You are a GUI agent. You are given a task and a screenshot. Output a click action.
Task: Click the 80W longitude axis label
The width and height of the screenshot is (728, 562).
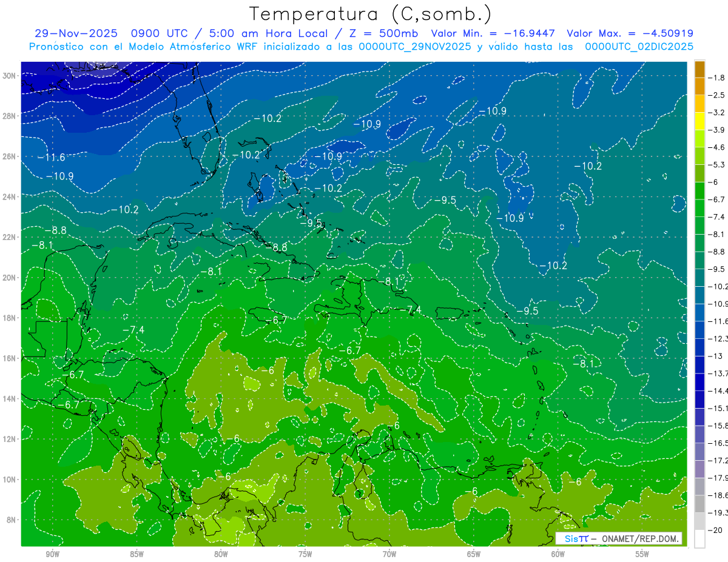pyautogui.click(x=221, y=554)
